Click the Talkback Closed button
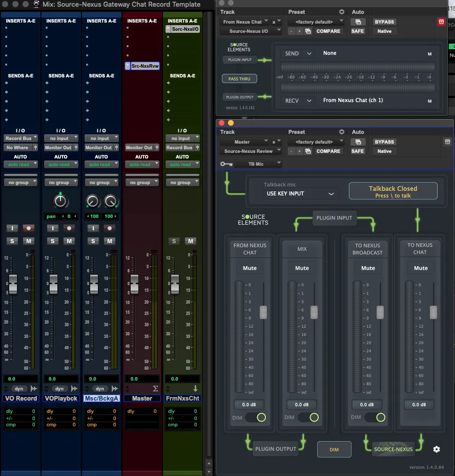455x476 pixels. coord(393,191)
